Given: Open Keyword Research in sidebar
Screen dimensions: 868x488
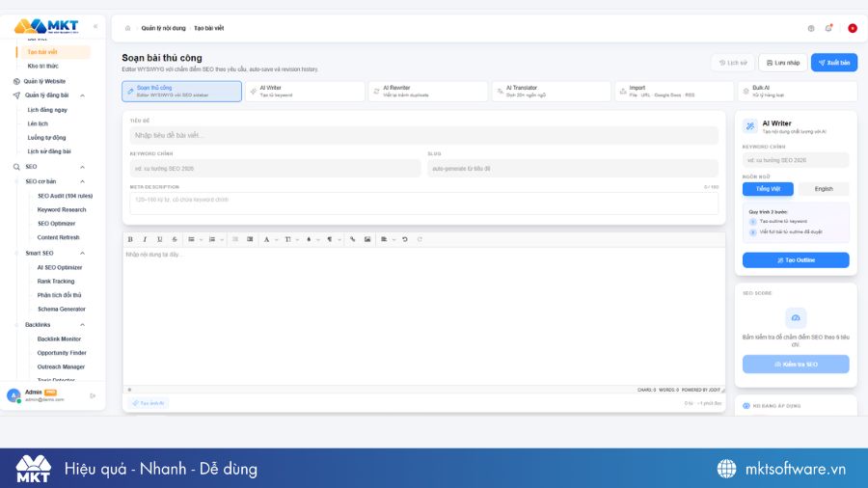Looking at the screenshot, I should point(62,209).
